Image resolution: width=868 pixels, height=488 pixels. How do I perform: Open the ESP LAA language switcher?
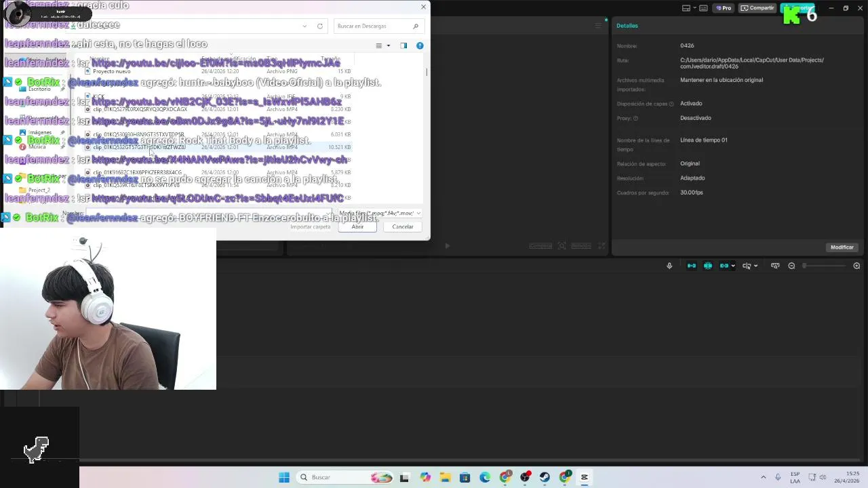tap(795, 477)
